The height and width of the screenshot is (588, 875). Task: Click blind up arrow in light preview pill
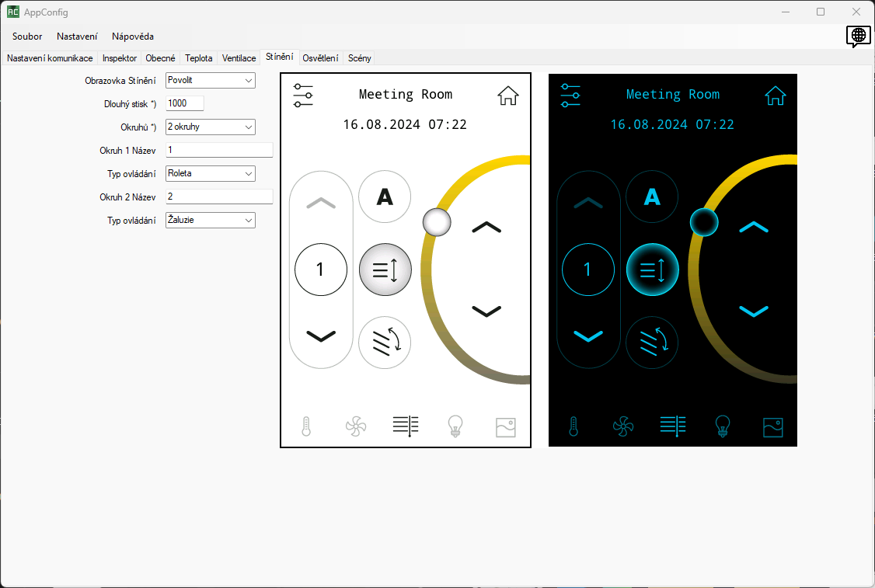321,203
